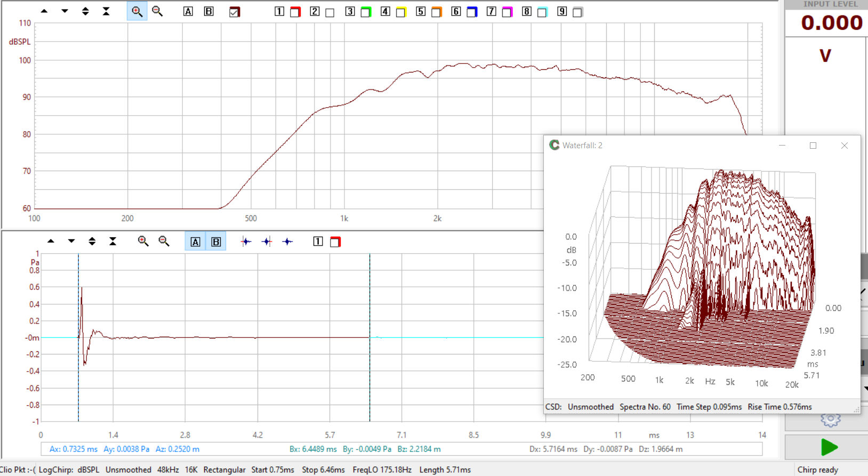
Task: Click 'Rectangular' window type in the status bar
Action: [x=224, y=470]
